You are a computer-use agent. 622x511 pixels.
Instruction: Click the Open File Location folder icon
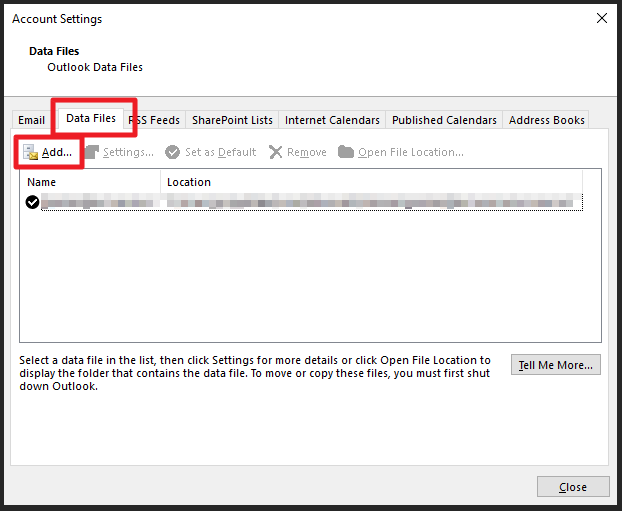346,152
